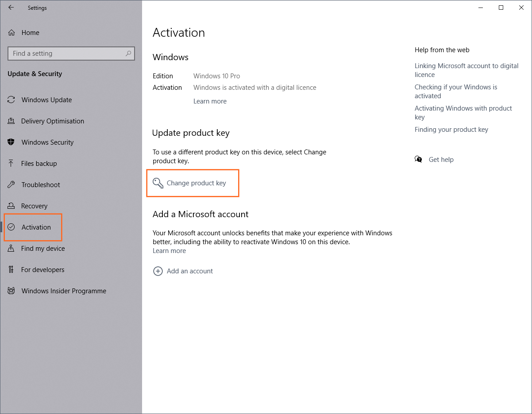
Task: Click Change product key
Action: coord(196,183)
